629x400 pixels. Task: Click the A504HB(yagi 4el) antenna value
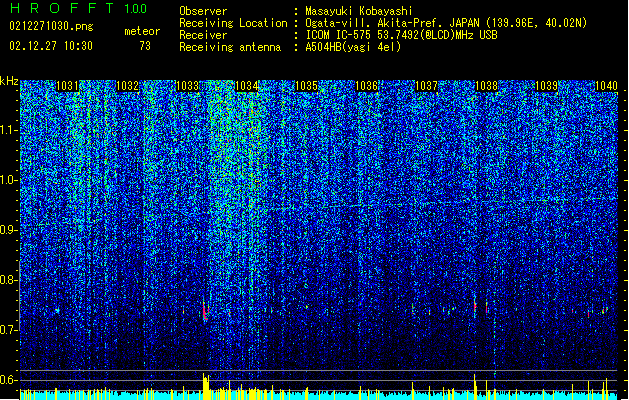[x=353, y=47]
